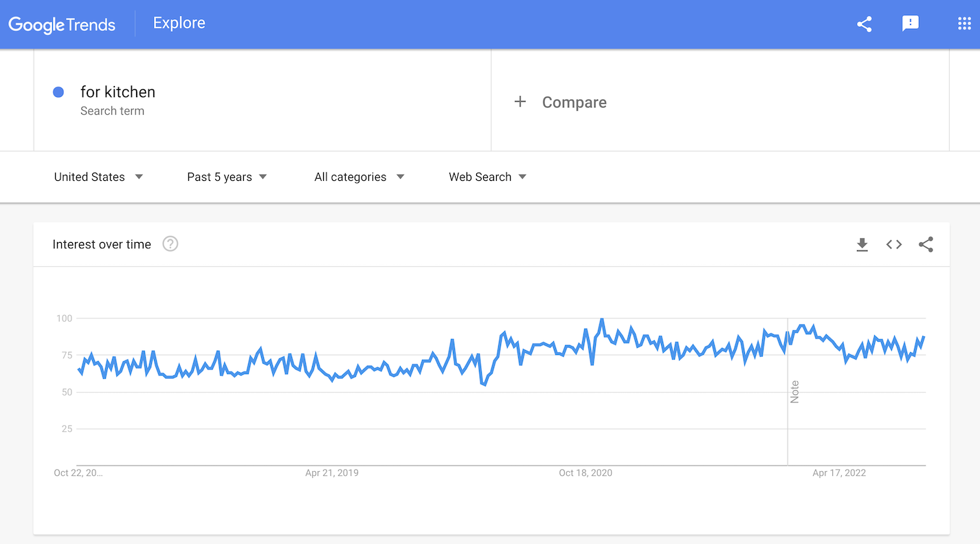Click the plus icon beside Compare
Viewport: 980px width, 544px height.
click(x=520, y=102)
